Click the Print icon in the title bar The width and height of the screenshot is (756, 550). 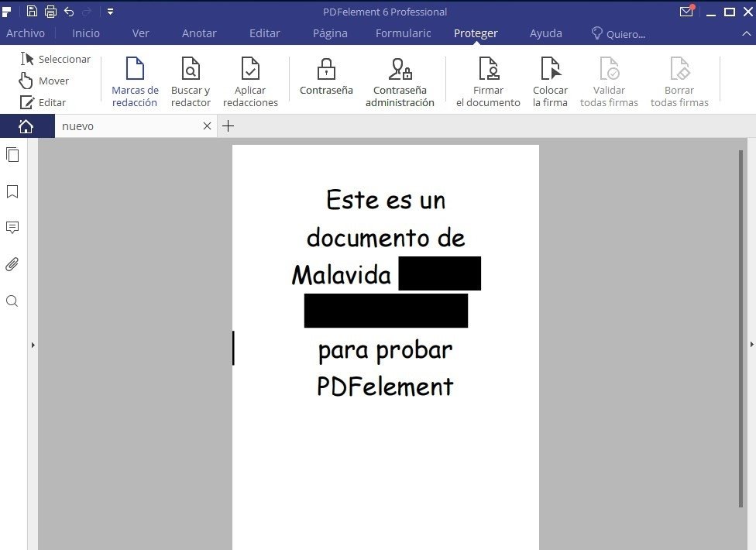50,11
